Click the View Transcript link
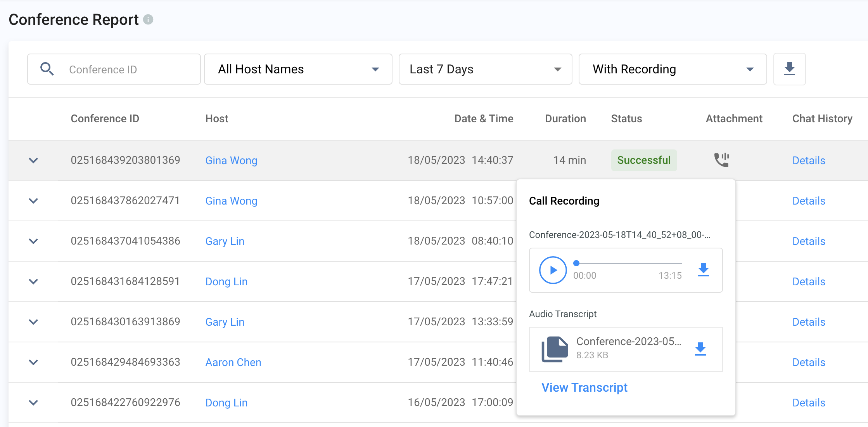The width and height of the screenshot is (868, 427). pyautogui.click(x=584, y=387)
